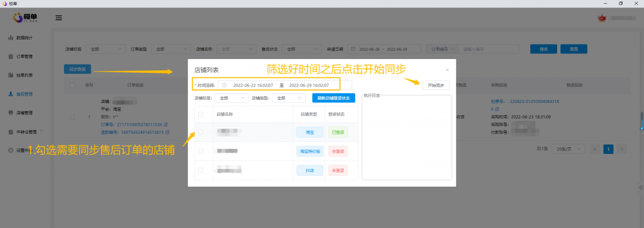Screen dimensions: 644x228
Task: Open the 订单类型 dropdown
Action: [171, 49]
